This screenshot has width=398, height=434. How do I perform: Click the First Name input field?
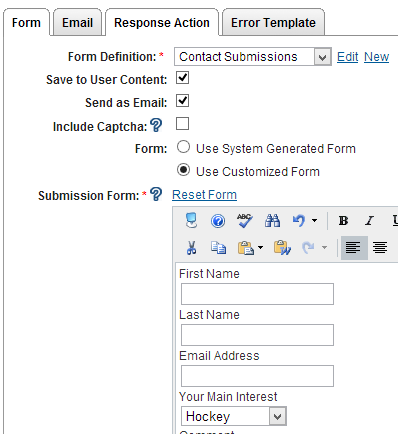257,294
